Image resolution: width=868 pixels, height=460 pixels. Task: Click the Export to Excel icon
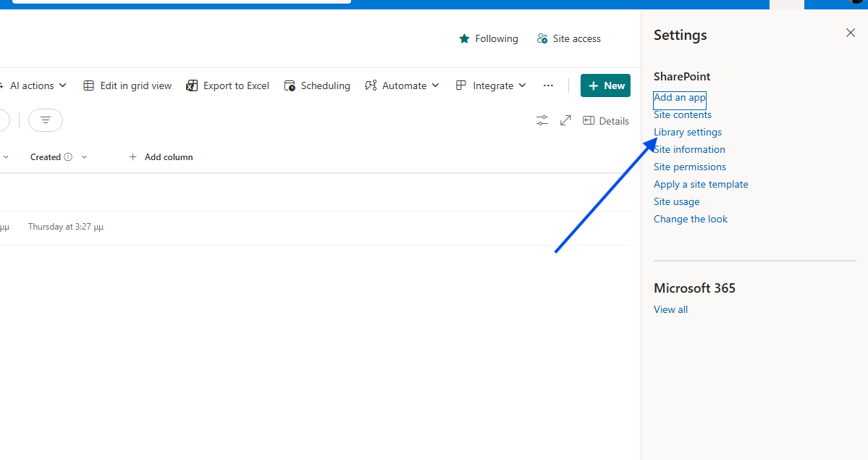[x=192, y=85]
